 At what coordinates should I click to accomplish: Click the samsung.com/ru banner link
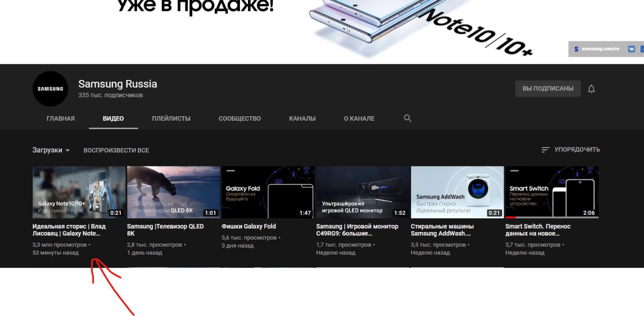coord(600,49)
